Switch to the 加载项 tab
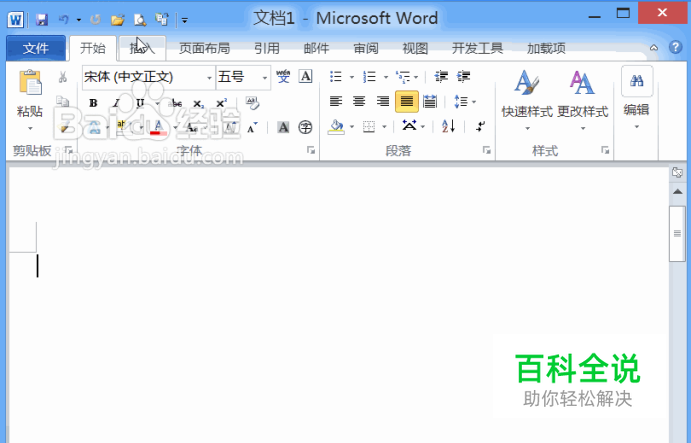 [x=546, y=48]
